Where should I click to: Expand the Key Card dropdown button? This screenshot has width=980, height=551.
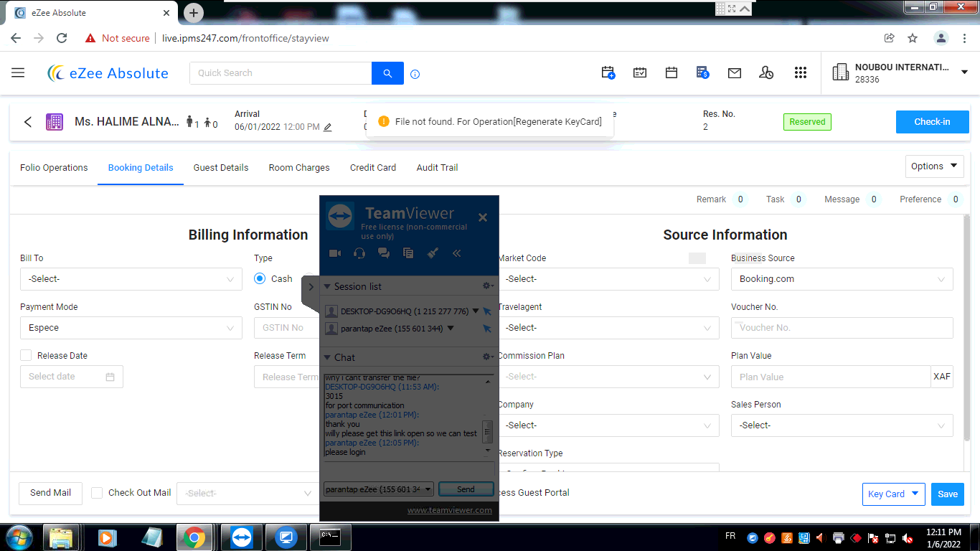point(893,494)
